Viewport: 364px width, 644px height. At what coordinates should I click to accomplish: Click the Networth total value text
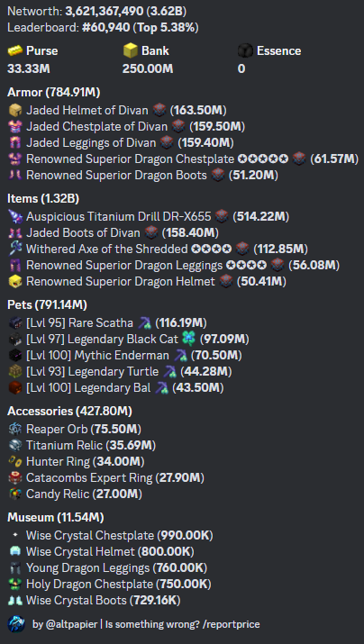tap(127, 11)
